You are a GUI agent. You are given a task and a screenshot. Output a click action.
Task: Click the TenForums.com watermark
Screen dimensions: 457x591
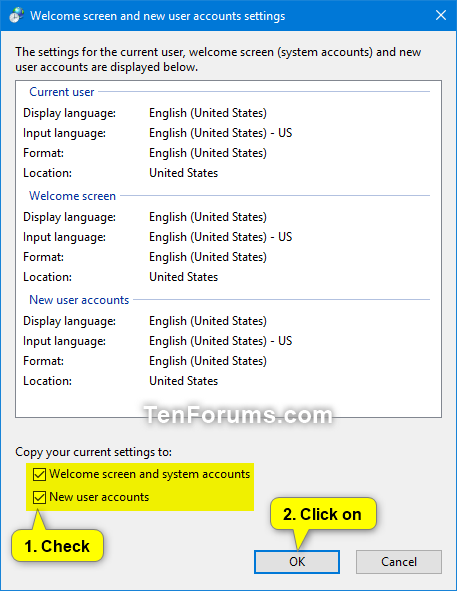[x=238, y=415]
